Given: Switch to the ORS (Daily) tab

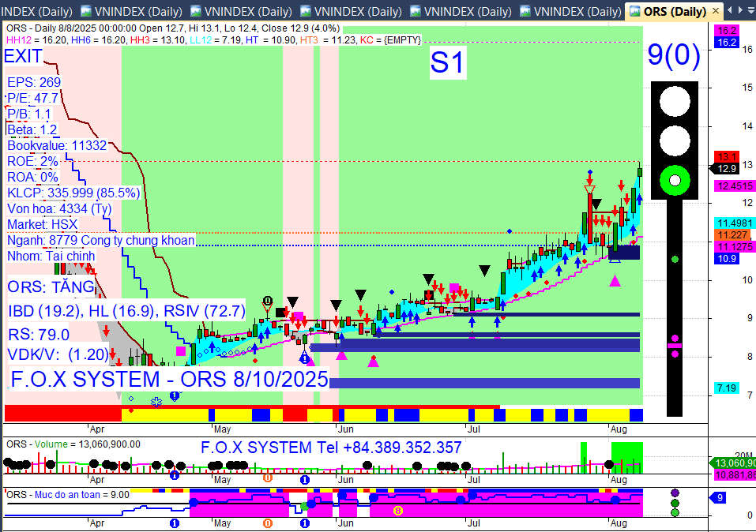Looking at the screenshot, I should coord(674,10).
